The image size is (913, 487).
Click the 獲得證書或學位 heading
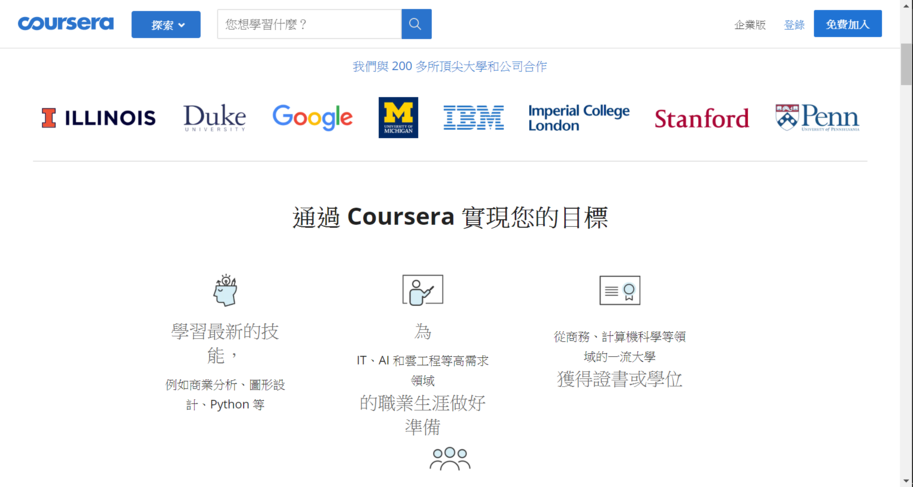[620, 379]
